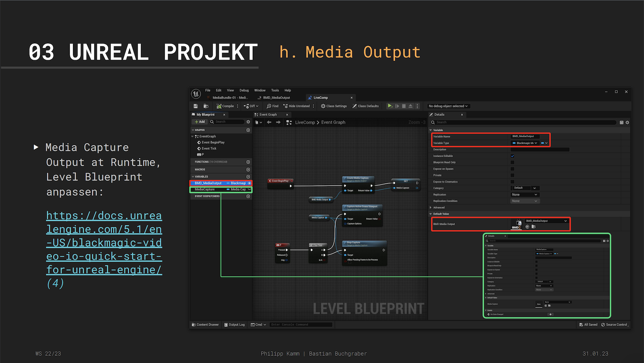Click the Source Control status button
The height and width of the screenshot is (363, 644).
pos(615,325)
